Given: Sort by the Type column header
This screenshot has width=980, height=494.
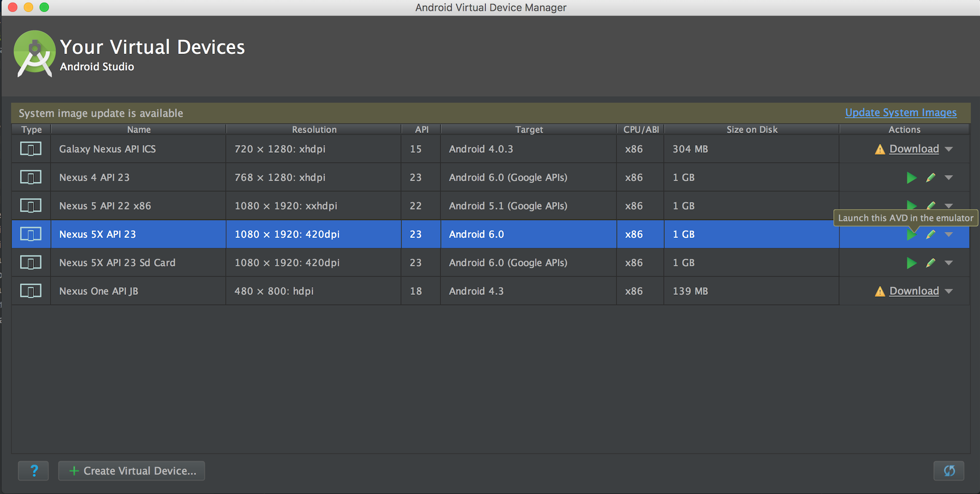Looking at the screenshot, I should coord(31,130).
